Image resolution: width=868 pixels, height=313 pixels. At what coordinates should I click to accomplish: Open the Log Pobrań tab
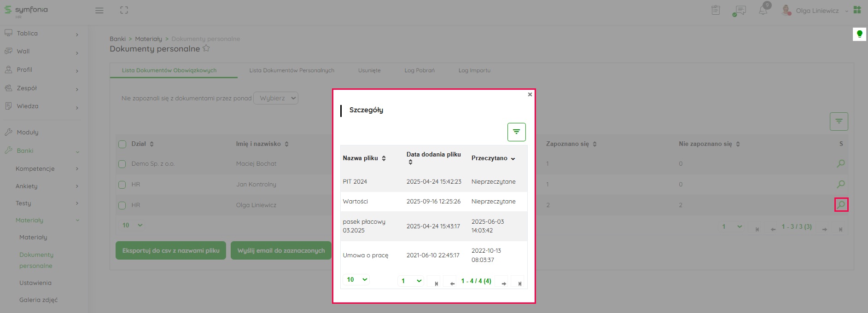[x=419, y=70]
